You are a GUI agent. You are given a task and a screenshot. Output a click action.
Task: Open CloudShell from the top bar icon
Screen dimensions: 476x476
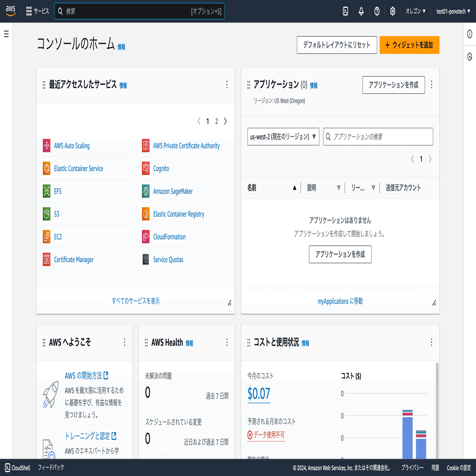point(345,11)
